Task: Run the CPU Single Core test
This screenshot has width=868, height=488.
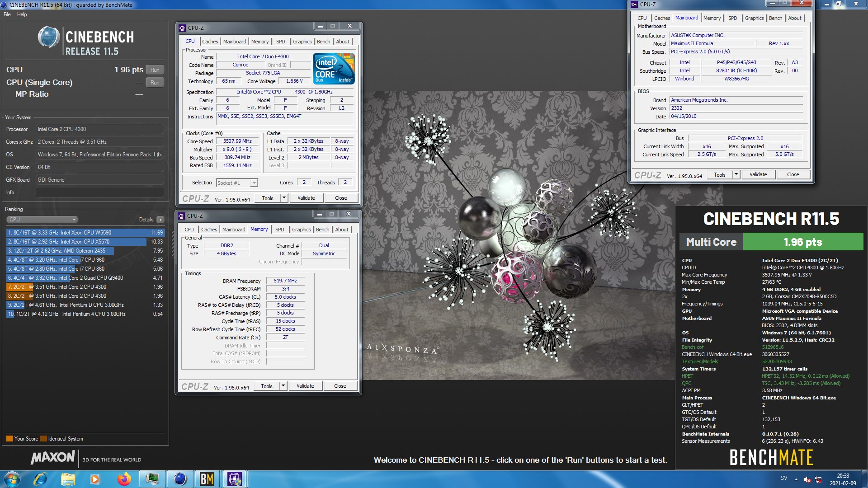Action: 155,83
